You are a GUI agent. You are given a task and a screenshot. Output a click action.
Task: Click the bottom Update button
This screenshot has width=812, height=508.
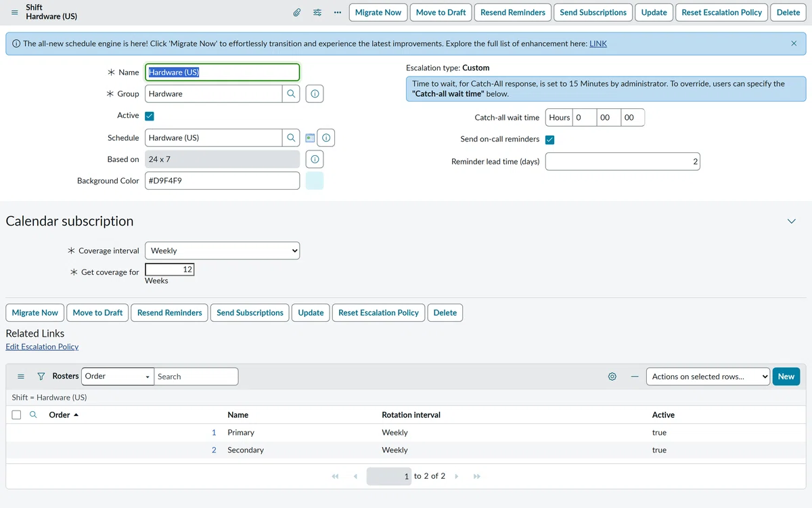(x=311, y=313)
